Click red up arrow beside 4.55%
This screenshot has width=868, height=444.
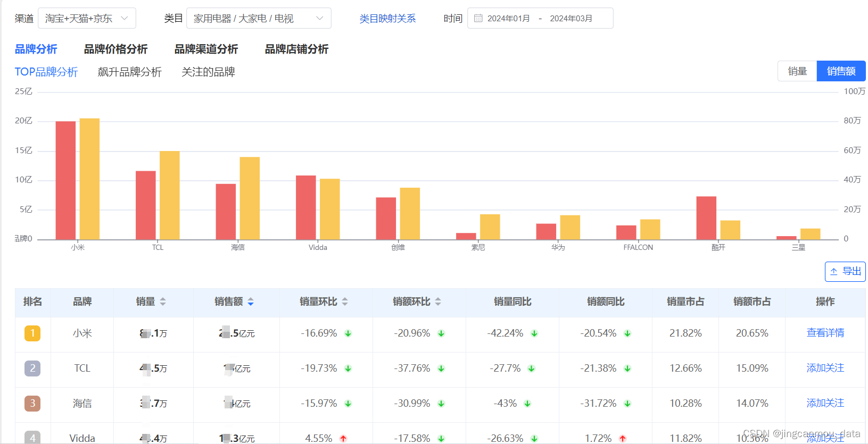(x=343, y=439)
